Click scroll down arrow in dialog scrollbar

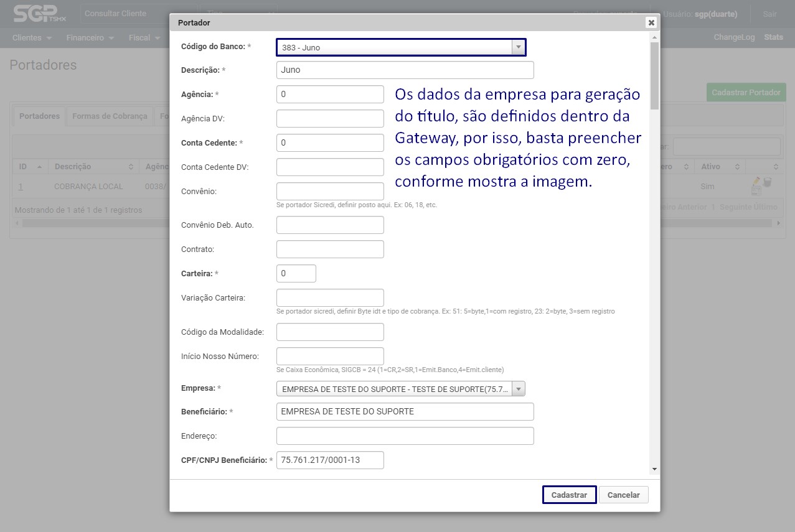coord(654,469)
